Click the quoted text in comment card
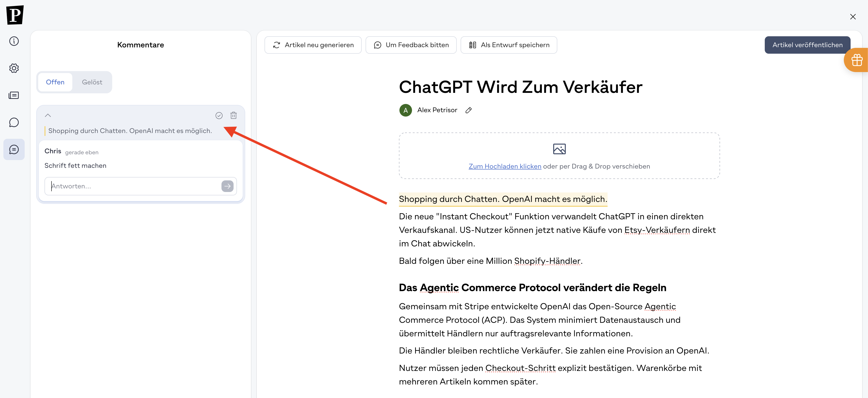The width and height of the screenshot is (868, 398). [x=130, y=131]
